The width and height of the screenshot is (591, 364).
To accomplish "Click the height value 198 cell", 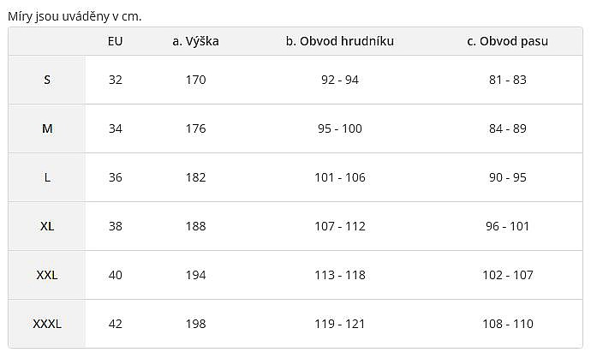I will click(x=195, y=324).
